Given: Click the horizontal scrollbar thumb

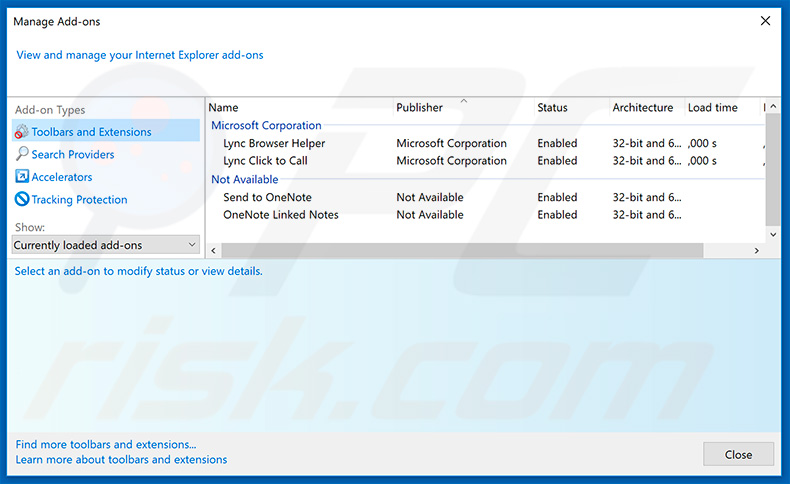Looking at the screenshot, I should [462, 250].
